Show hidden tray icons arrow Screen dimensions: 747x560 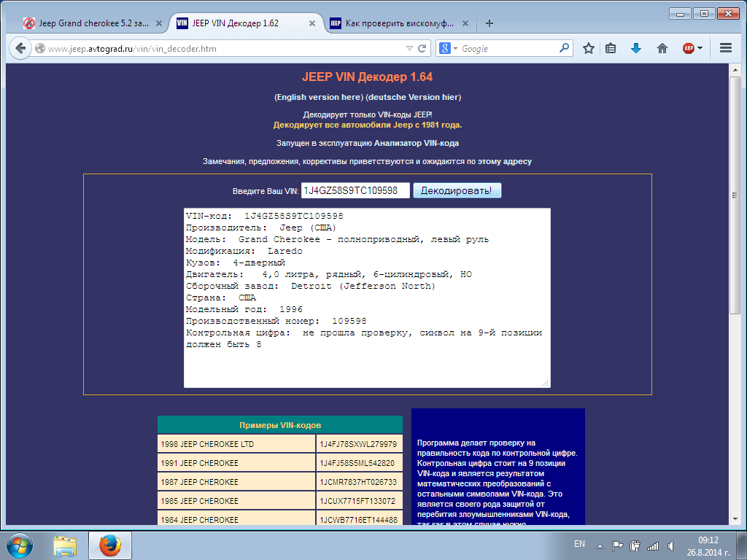pos(600,546)
